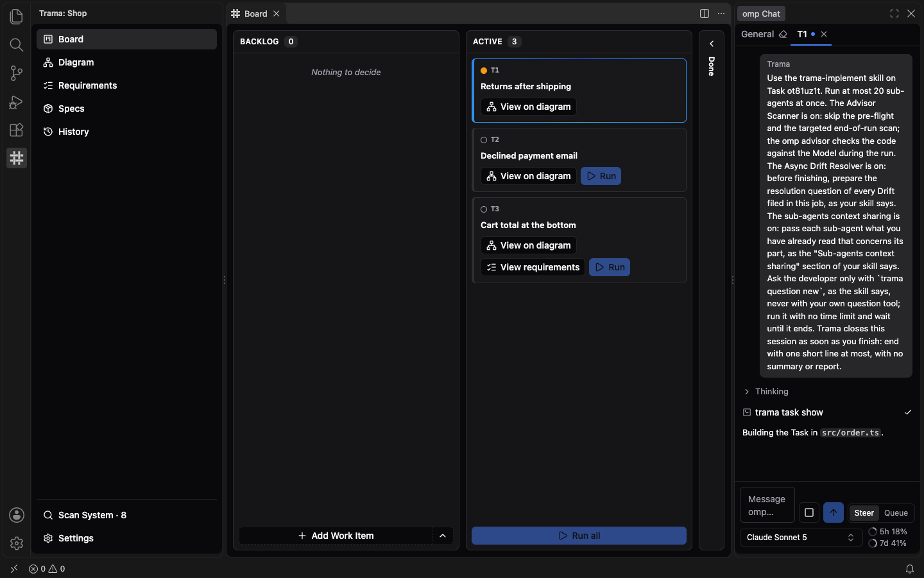924x578 pixels.
Task: Click the errors and warnings status indicator
Action: (x=47, y=569)
